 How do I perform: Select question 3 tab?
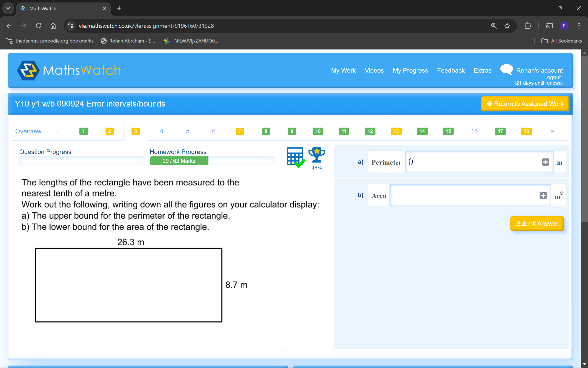(x=136, y=131)
